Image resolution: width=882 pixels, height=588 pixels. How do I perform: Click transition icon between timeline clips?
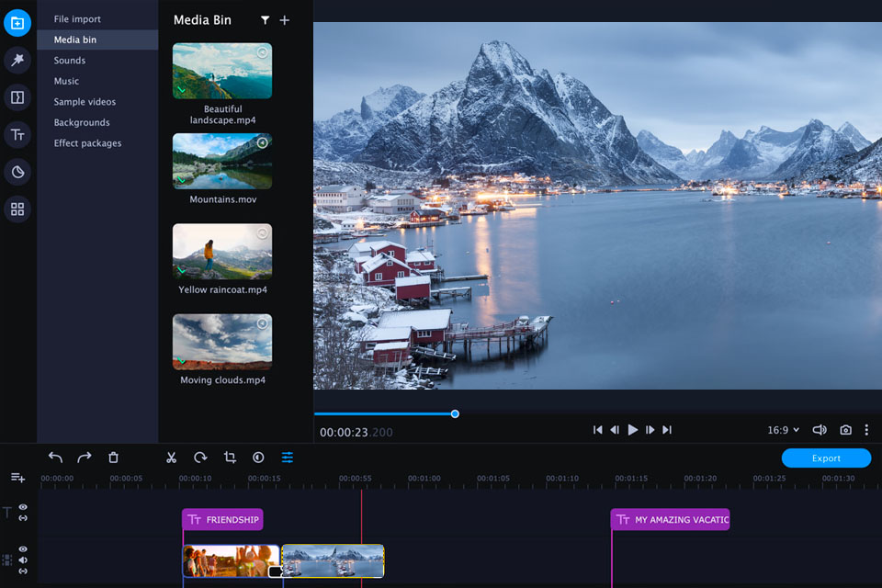276,571
